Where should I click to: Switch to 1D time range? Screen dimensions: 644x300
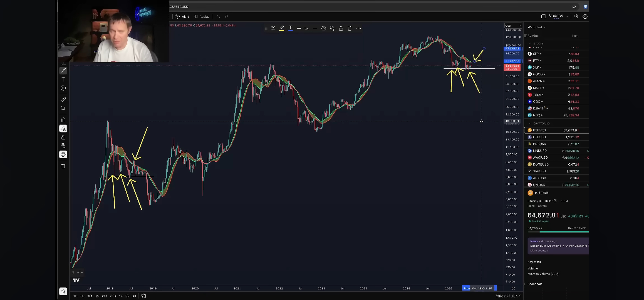click(x=75, y=296)
